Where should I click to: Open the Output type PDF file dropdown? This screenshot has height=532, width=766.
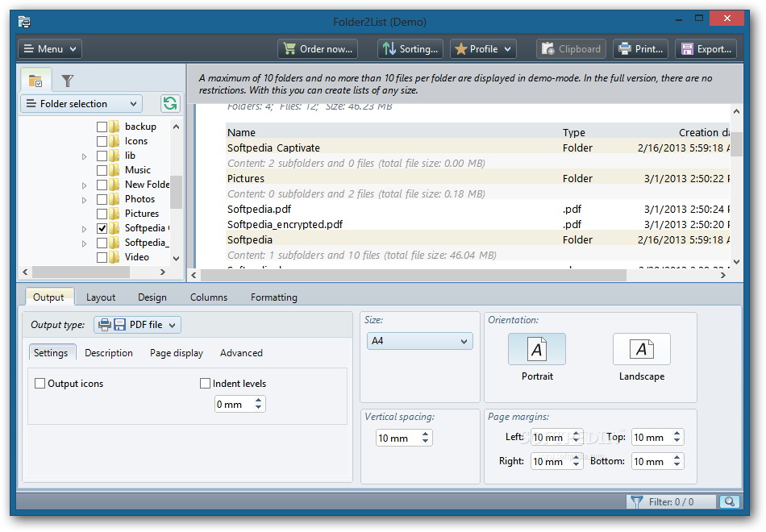[138, 325]
